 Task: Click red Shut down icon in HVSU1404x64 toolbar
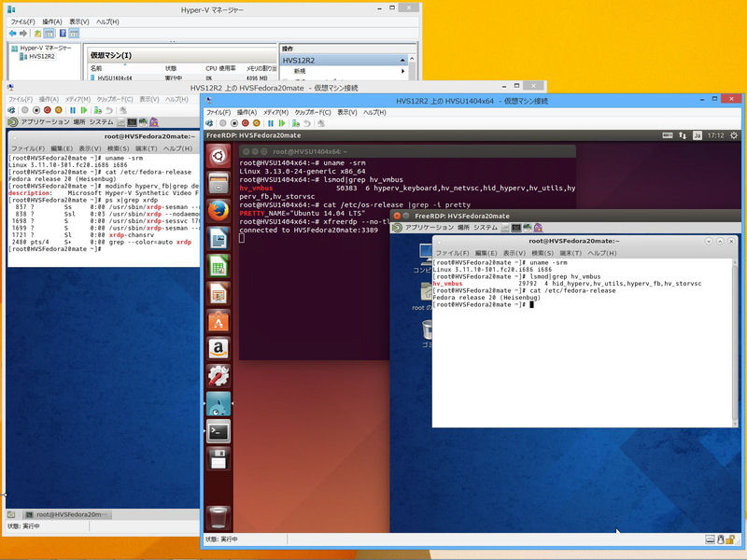(246, 123)
